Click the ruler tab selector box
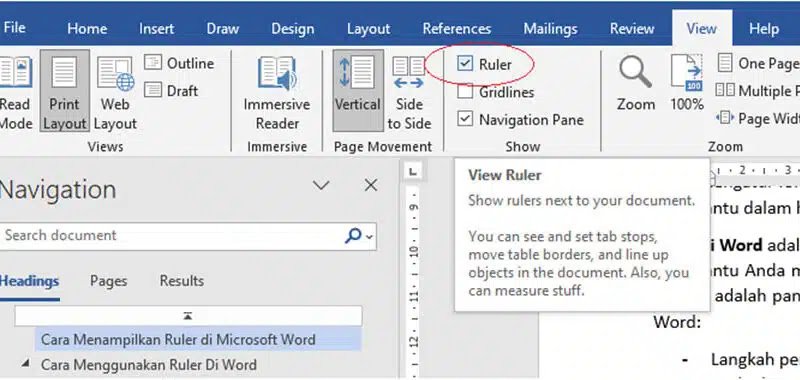Screen dimensions: 800x380 tap(413, 172)
